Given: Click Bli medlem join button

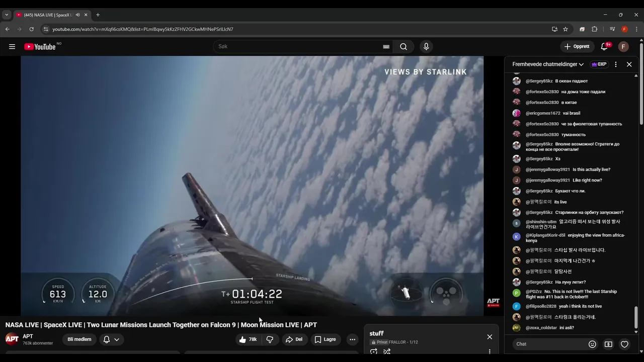Looking at the screenshot, I should [x=79, y=339].
